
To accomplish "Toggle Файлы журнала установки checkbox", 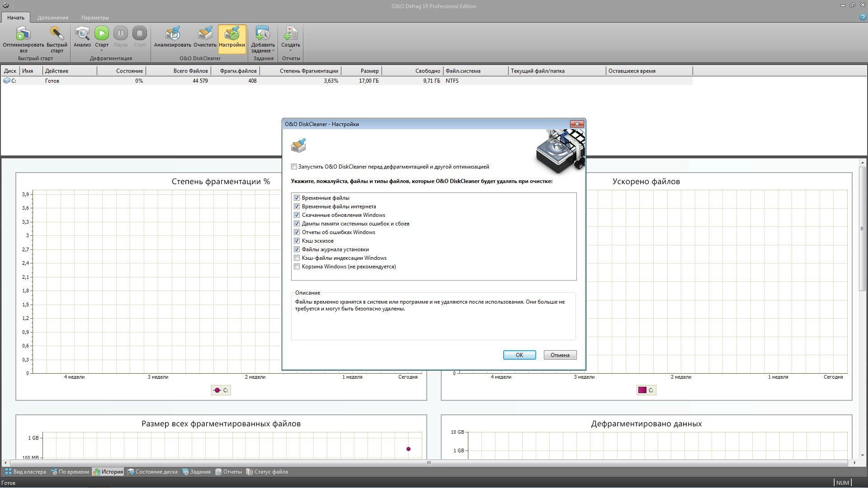I will 297,249.
